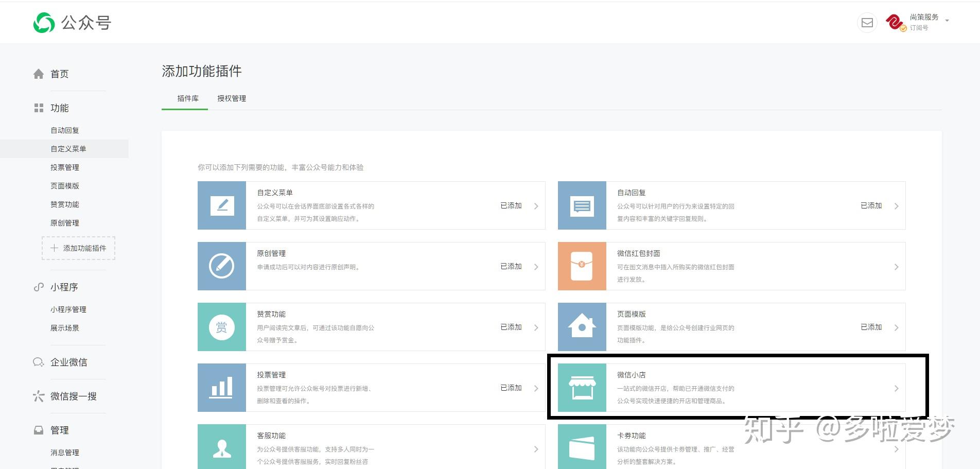Screen dimensions: 980x469
Task: Expand the 客服功能 card chevron
Action: [536, 449]
